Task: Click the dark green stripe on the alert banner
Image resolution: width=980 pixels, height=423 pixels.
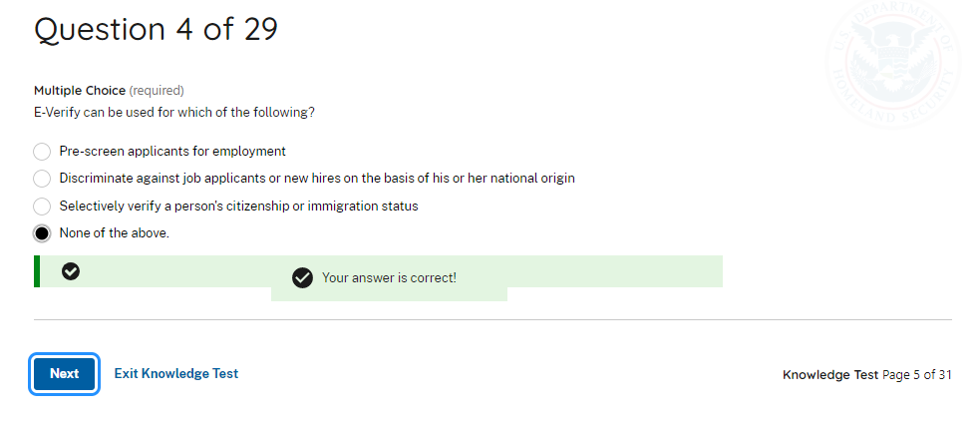Action: (x=37, y=271)
